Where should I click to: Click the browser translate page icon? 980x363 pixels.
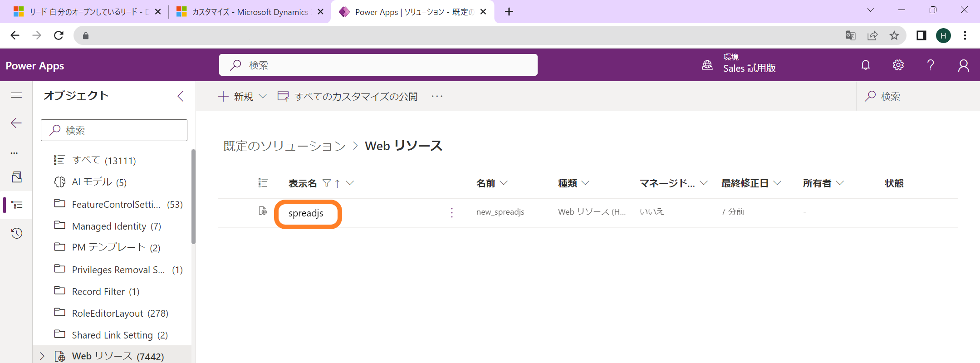(x=851, y=35)
